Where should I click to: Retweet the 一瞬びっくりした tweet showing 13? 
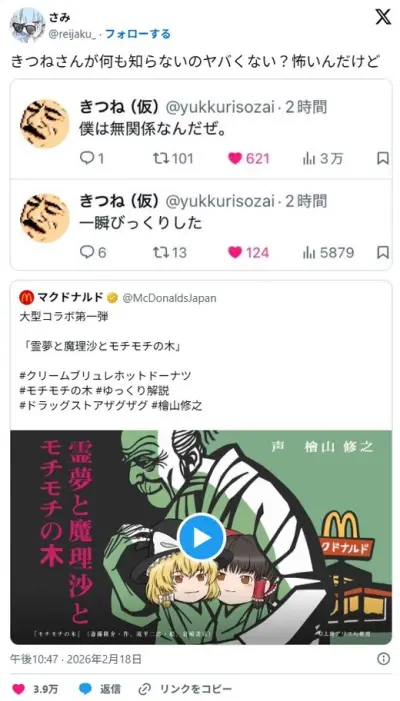pyautogui.click(x=159, y=252)
